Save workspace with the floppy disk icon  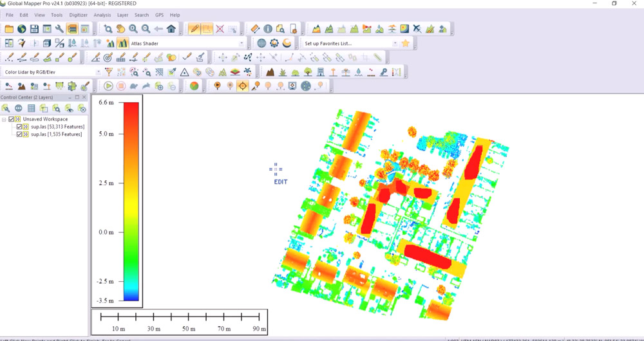point(35,29)
